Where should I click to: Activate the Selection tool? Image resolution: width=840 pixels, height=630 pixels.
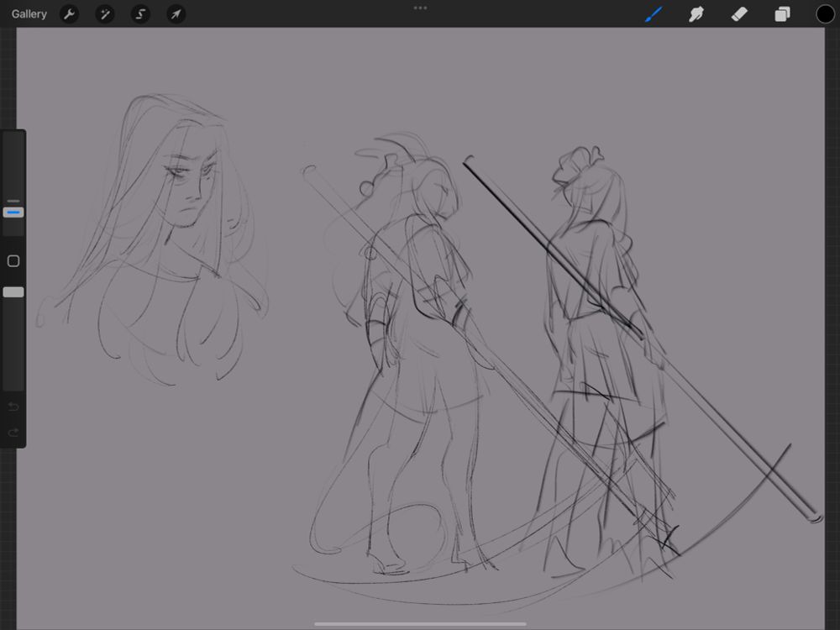(x=140, y=14)
